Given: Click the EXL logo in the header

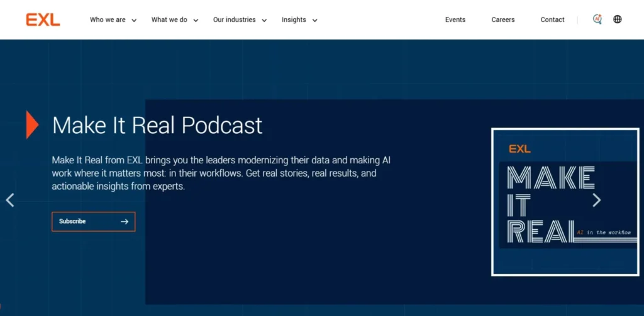Looking at the screenshot, I should coord(43,19).
